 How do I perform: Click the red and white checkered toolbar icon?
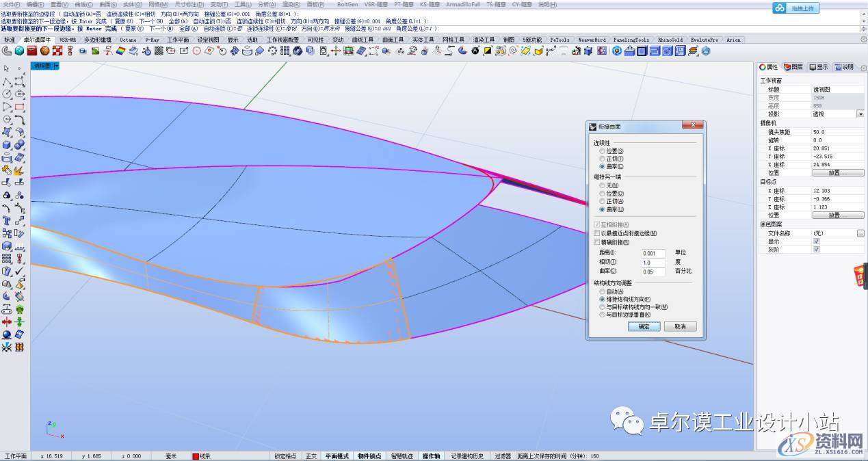pos(57,51)
